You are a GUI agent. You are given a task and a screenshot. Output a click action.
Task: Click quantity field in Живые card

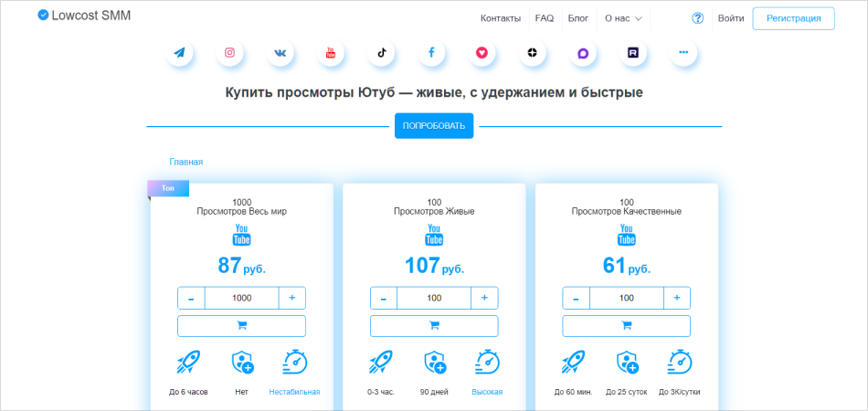434,298
